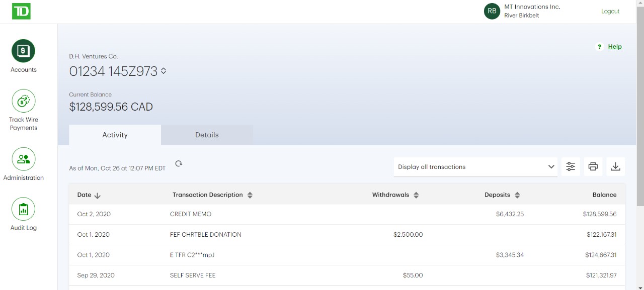Download the transactions

[x=615, y=167]
